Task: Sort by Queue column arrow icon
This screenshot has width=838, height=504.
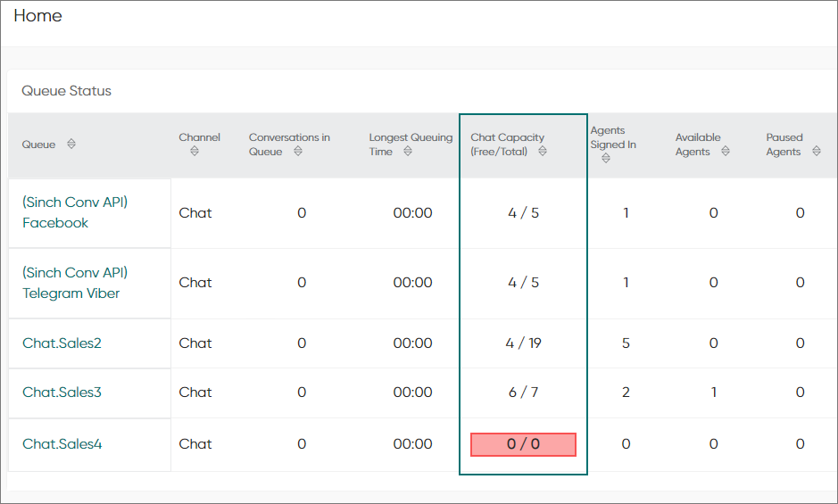Action: (x=71, y=144)
